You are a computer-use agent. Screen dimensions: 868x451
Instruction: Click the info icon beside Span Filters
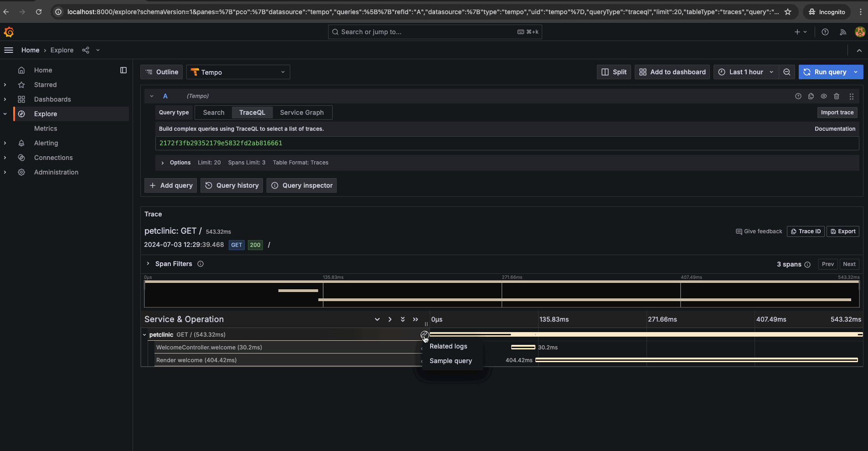tap(200, 264)
